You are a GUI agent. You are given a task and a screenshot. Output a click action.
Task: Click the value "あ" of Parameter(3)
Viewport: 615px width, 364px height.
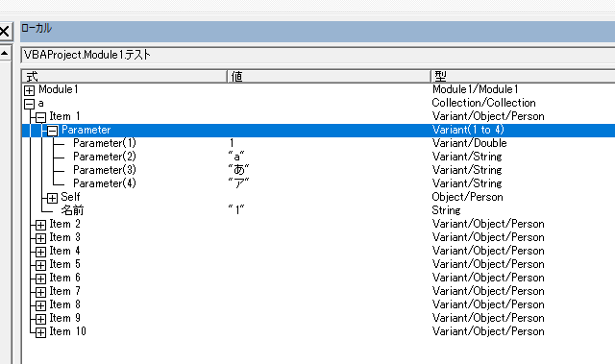(238, 170)
